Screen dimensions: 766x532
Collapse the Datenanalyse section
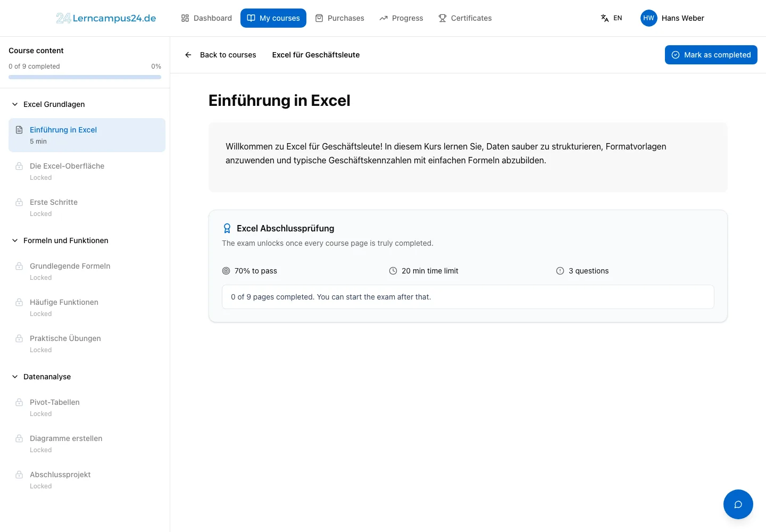pos(15,377)
